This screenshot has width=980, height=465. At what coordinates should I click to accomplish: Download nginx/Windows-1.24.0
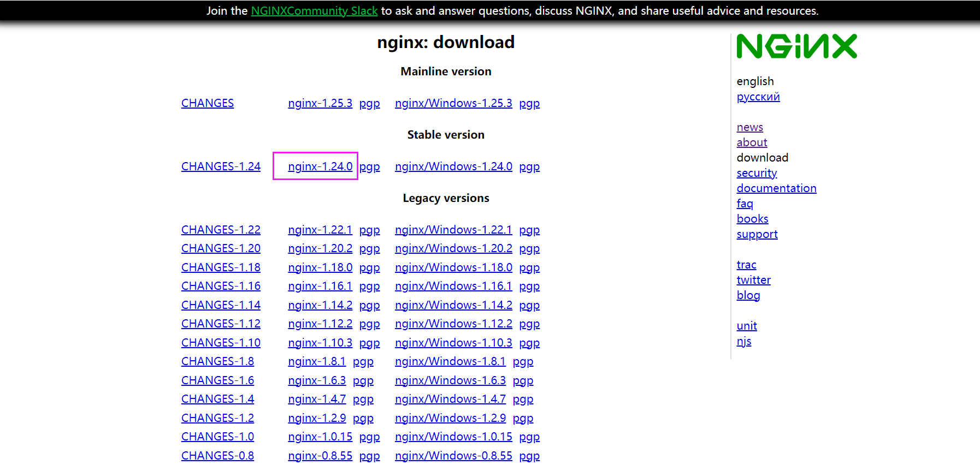point(453,166)
